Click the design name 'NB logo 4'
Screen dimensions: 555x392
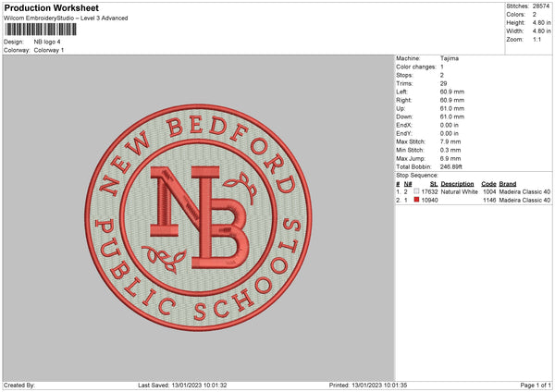(x=47, y=42)
